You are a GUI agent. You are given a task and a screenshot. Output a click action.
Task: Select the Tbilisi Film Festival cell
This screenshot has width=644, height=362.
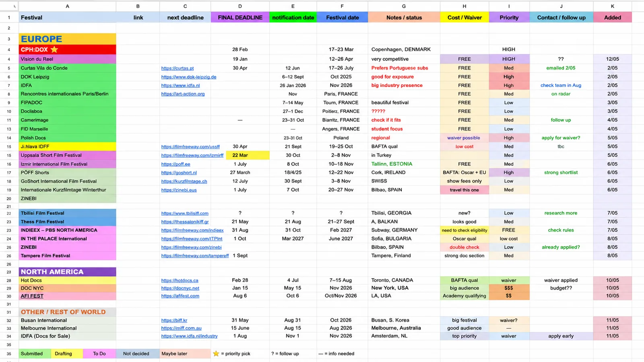coord(67,213)
